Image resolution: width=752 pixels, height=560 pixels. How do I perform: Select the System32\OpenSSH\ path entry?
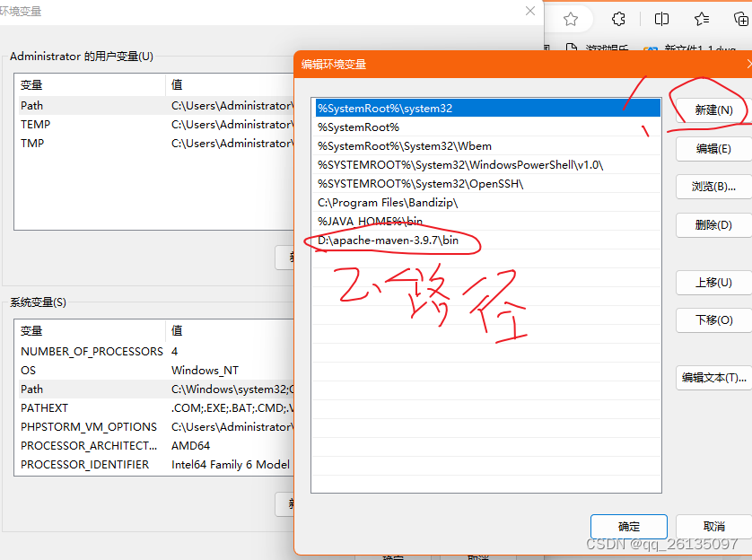488,184
